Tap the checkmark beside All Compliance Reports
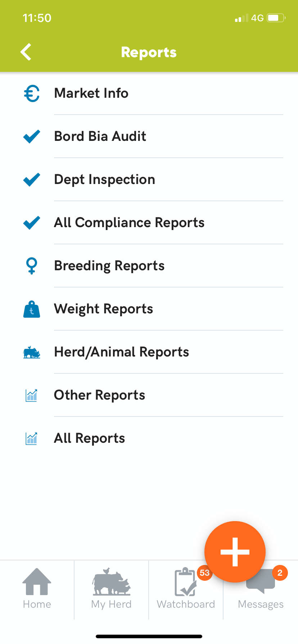 32,222
